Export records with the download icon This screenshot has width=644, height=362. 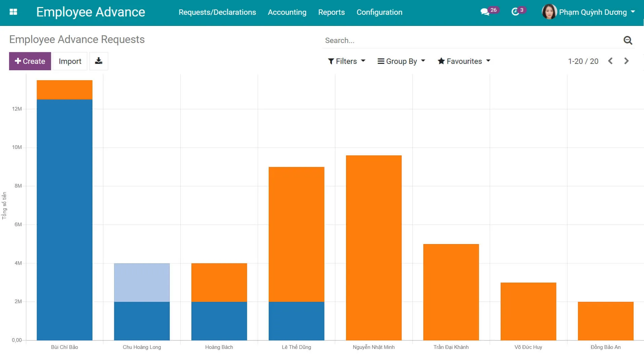click(99, 61)
